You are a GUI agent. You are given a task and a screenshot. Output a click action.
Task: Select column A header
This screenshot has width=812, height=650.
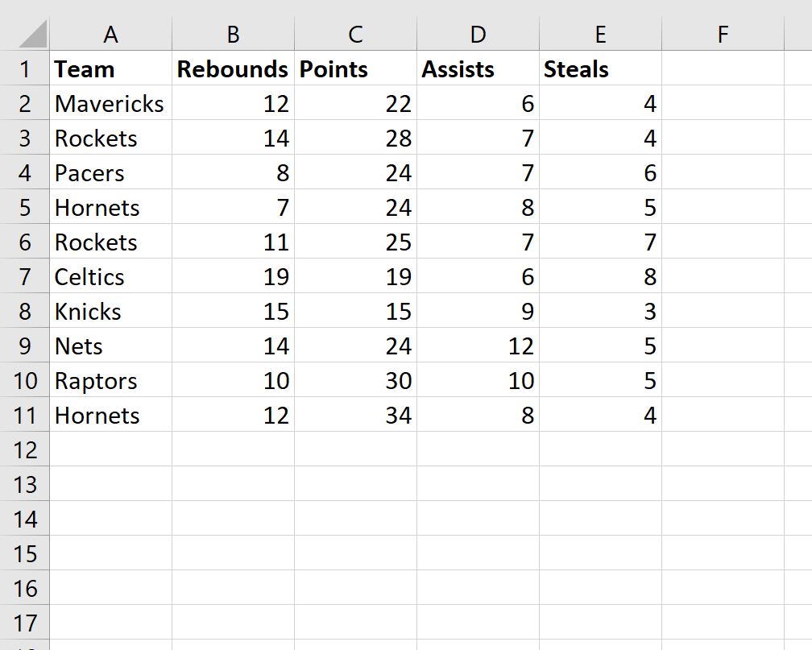click(x=111, y=34)
